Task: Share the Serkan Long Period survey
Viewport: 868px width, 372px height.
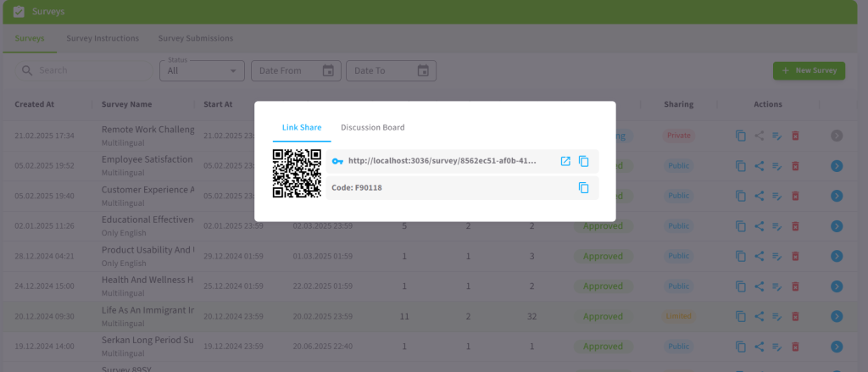Action: (x=759, y=347)
